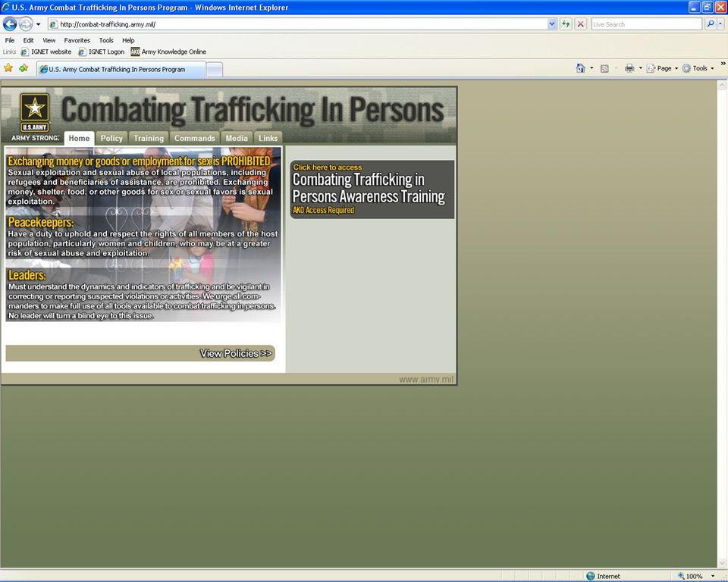This screenshot has height=582, width=728.
Task: Click the Stop loading X icon
Action: (x=580, y=24)
